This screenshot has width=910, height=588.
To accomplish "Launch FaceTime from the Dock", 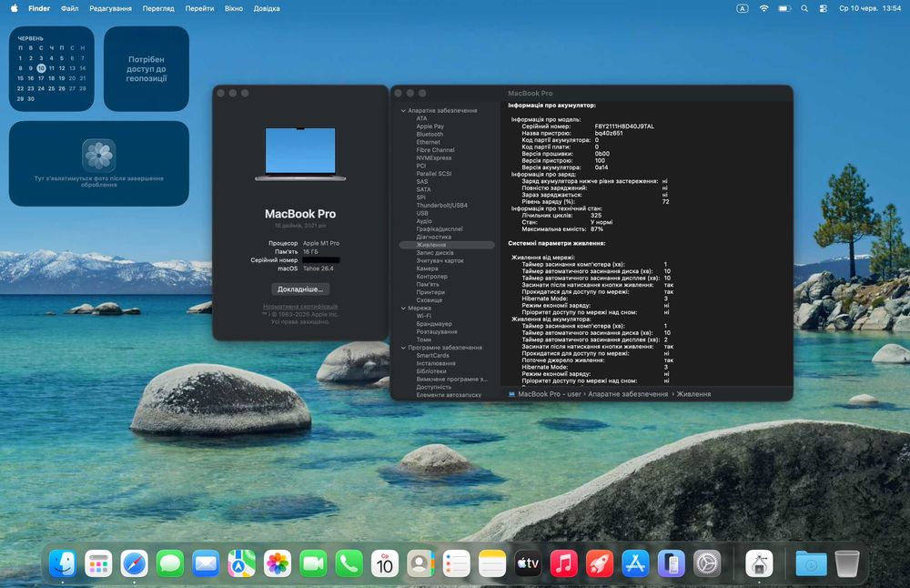I will point(313,563).
